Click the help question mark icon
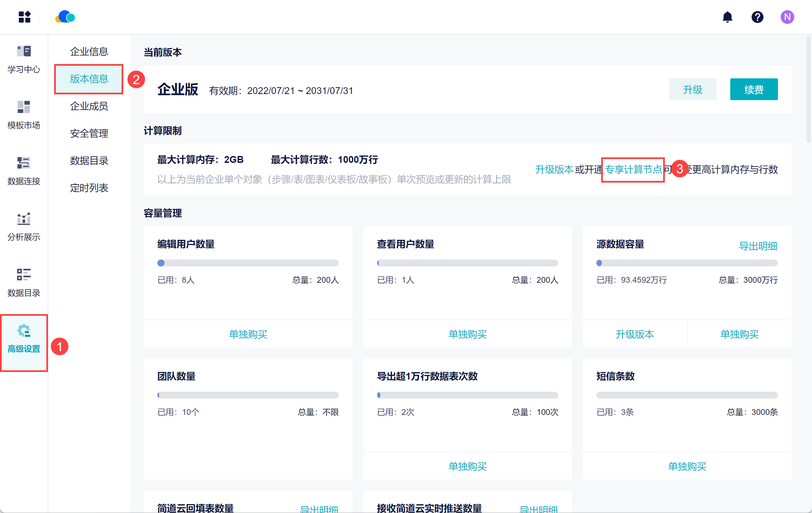The image size is (812, 513). [x=757, y=17]
